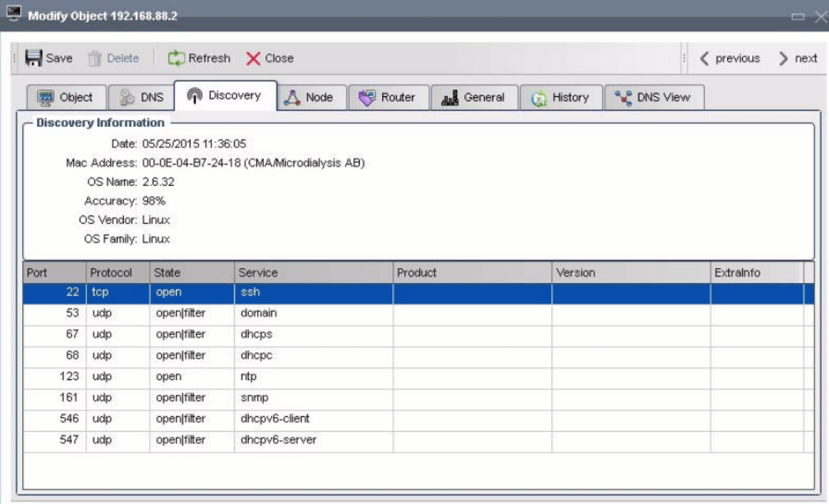Click the Refresh icon
Image resolution: width=829 pixels, height=504 pixels.
[x=177, y=57]
